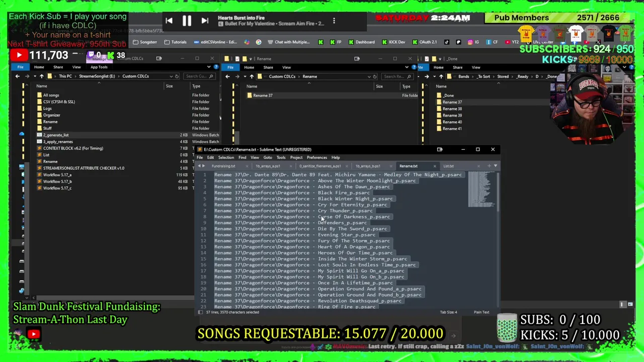Open the editCSVonline bookmark
The height and width of the screenshot is (362, 644).
pyautogui.click(x=215, y=42)
